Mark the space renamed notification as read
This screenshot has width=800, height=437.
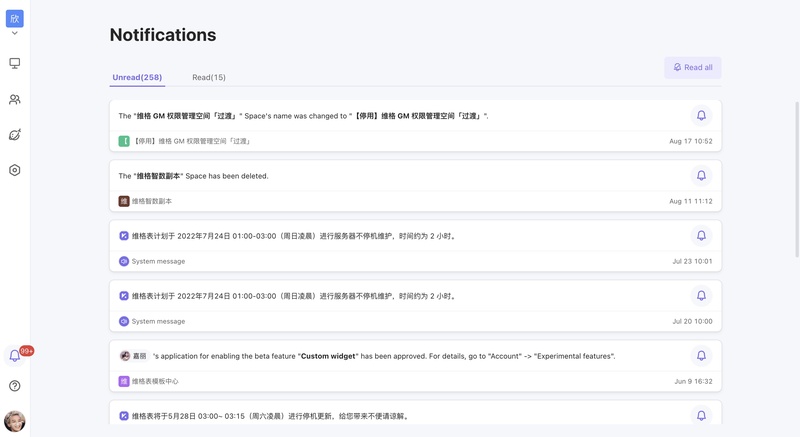pyautogui.click(x=701, y=115)
